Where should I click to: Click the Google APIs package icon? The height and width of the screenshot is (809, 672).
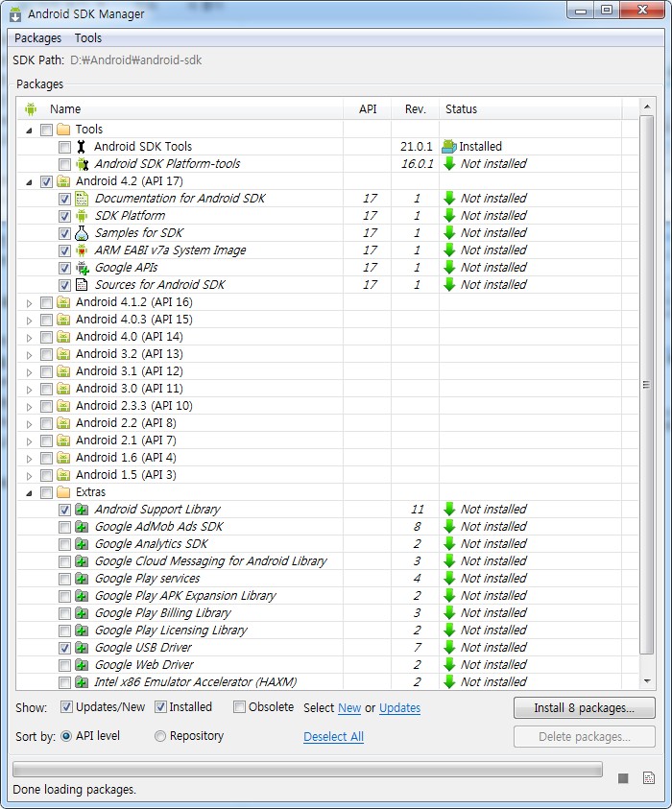pos(82,268)
